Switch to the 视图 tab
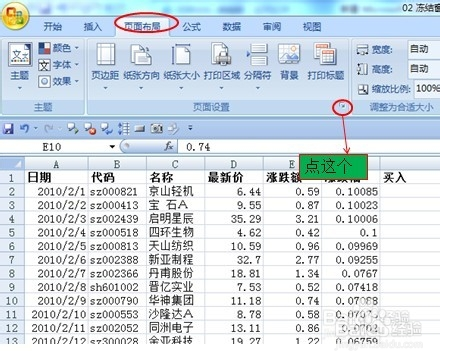 [312, 26]
